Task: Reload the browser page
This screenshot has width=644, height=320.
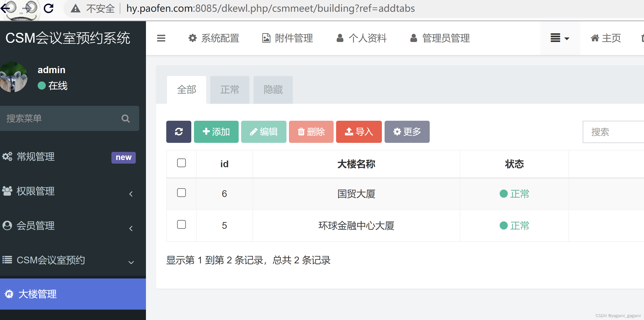Action: pos(48,8)
